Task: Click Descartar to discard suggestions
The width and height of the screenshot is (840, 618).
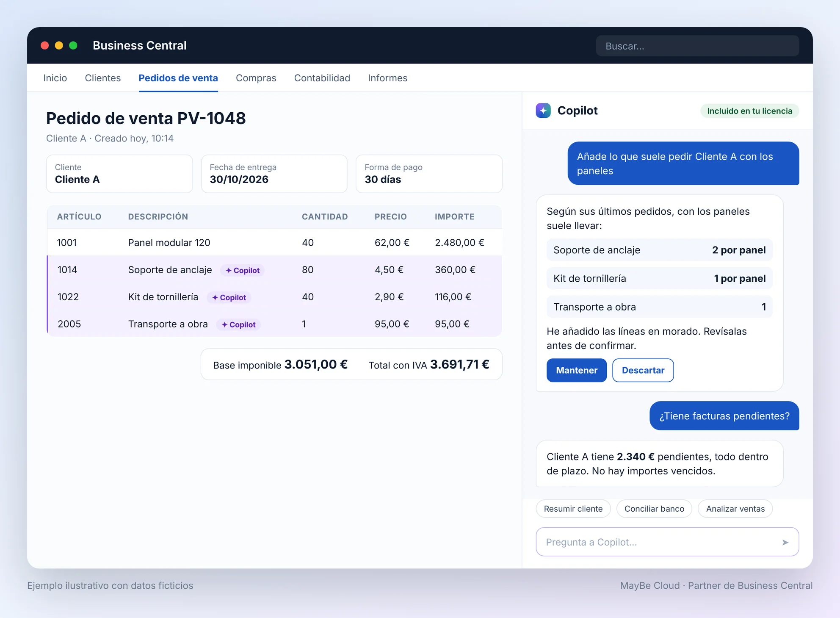Action: click(x=643, y=370)
